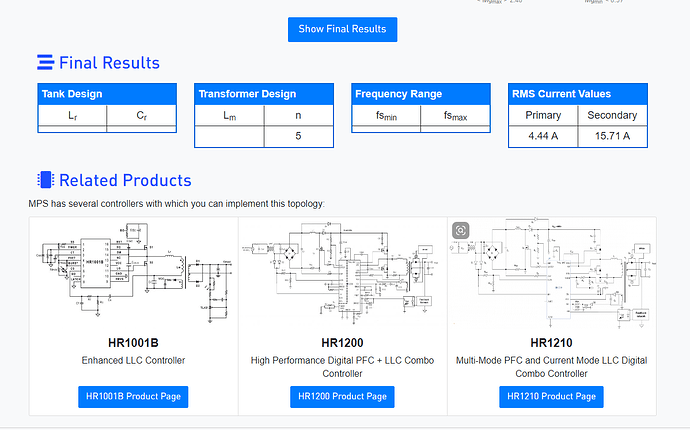Image resolution: width=690 pixels, height=430 pixels.
Task: Open the HR1210 Product Page
Action: click(x=551, y=397)
